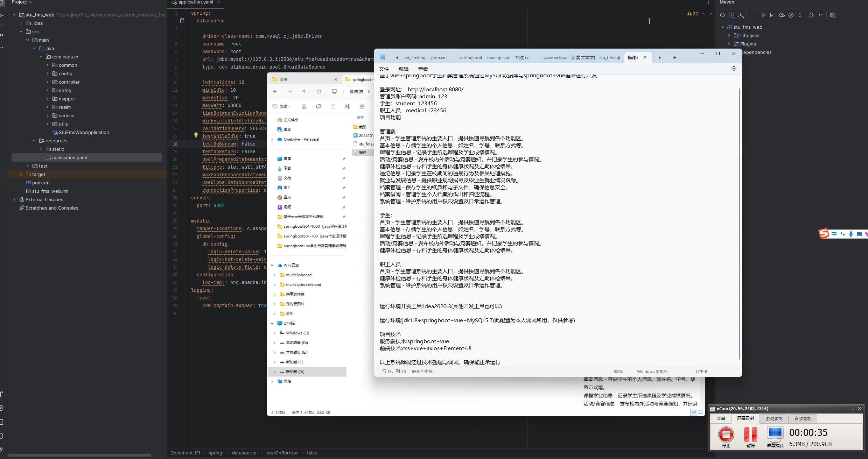Switch to 音频录制 tab in oCam
The height and width of the screenshot is (459, 868).
point(803,418)
